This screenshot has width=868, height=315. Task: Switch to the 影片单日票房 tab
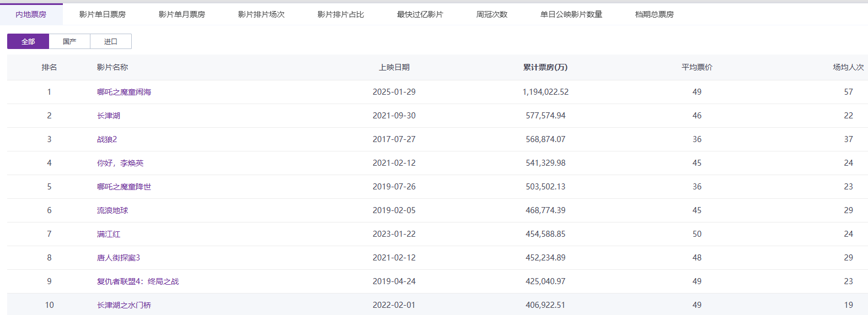(102, 14)
